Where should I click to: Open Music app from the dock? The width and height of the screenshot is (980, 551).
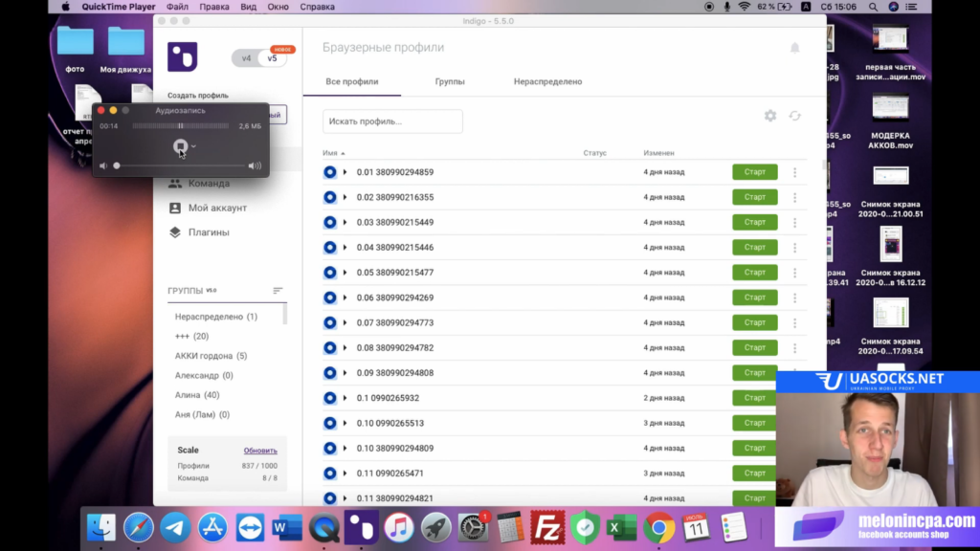click(399, 528)
